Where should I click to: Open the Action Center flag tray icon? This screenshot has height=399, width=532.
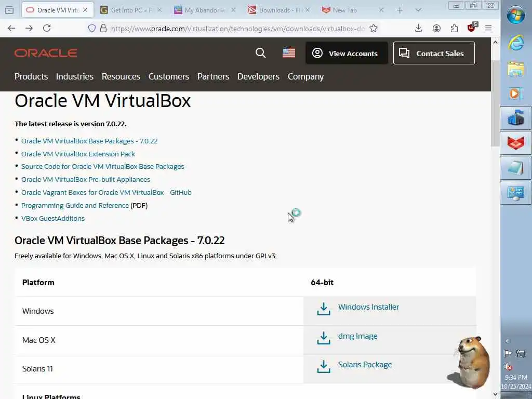(508, 354)
